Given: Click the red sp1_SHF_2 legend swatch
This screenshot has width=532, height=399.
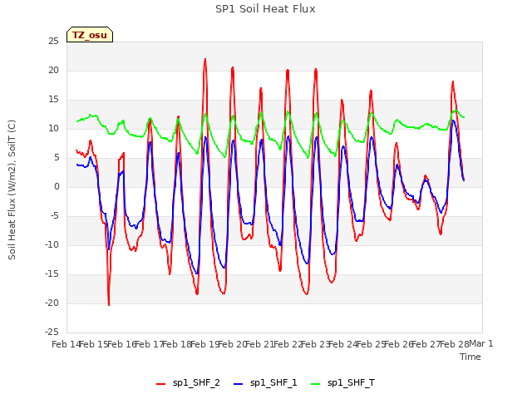Looking at the screenshot, I should (x=160, y=384).
